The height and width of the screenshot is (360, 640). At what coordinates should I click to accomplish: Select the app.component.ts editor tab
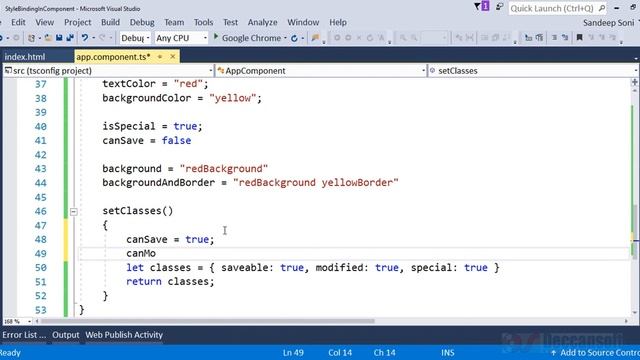click(113, 57)
